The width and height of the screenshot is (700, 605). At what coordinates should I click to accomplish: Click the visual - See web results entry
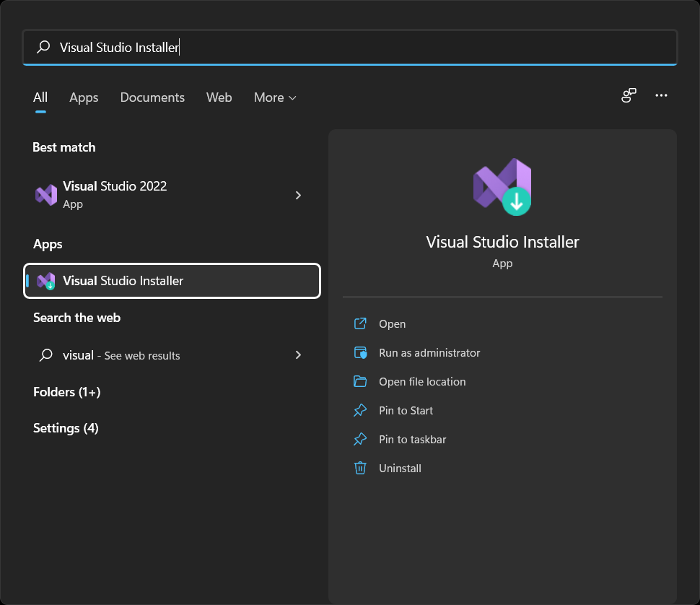(172, 355)
